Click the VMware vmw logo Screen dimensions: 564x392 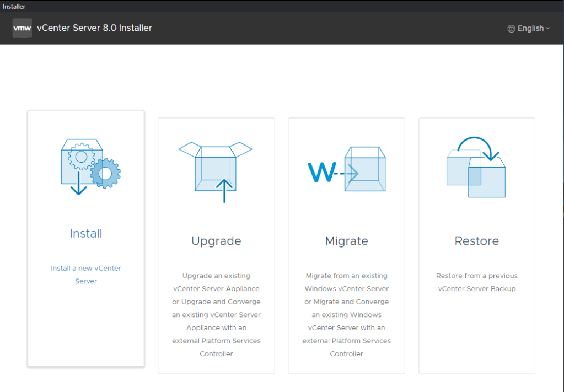pos(22,28)
